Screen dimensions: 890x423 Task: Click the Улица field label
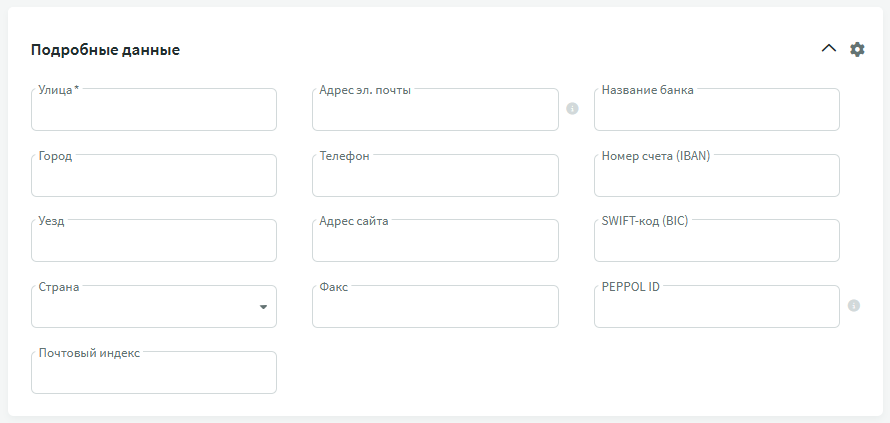point(58,90)
